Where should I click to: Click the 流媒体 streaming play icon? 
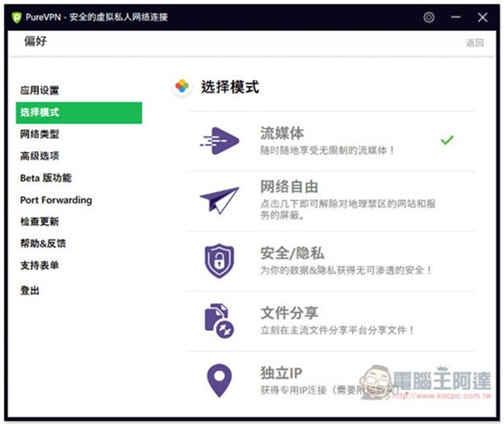219,141
